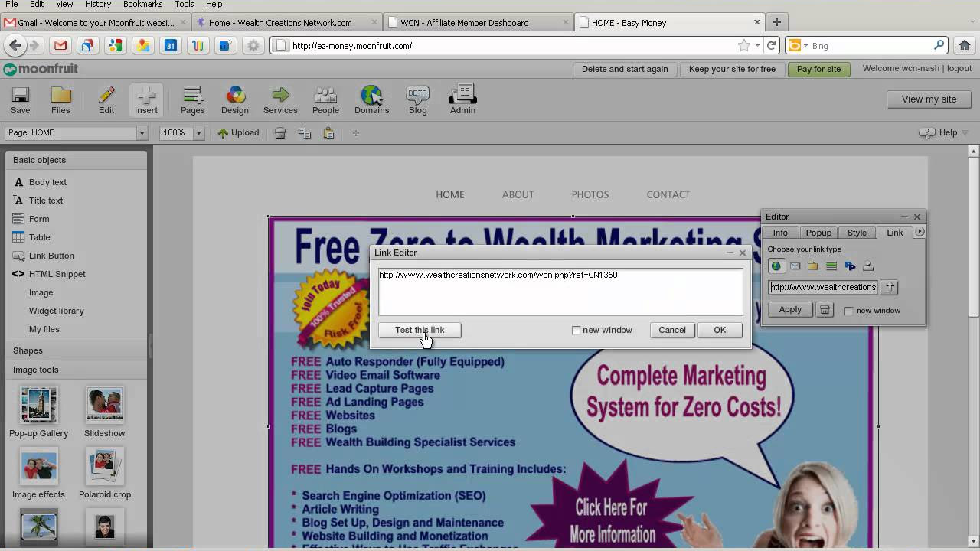Open the Design color wheel icon
This screenshot has height=551, width=980.
click(x=235, y=100)
